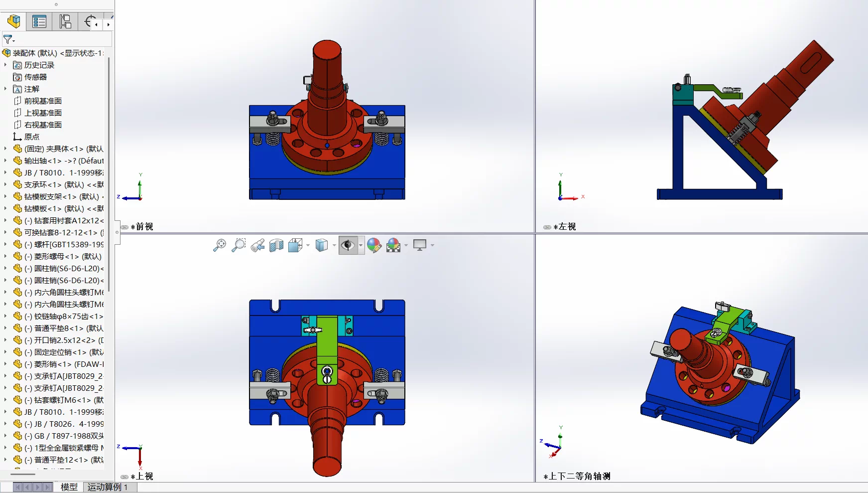Click the first-tab navigation button at bottom

tap(18, 487)
